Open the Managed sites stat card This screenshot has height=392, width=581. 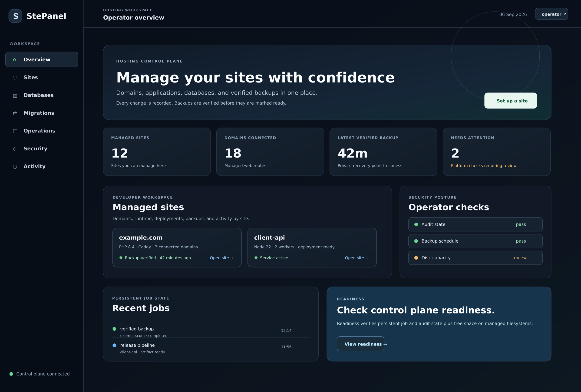(157, 152)
